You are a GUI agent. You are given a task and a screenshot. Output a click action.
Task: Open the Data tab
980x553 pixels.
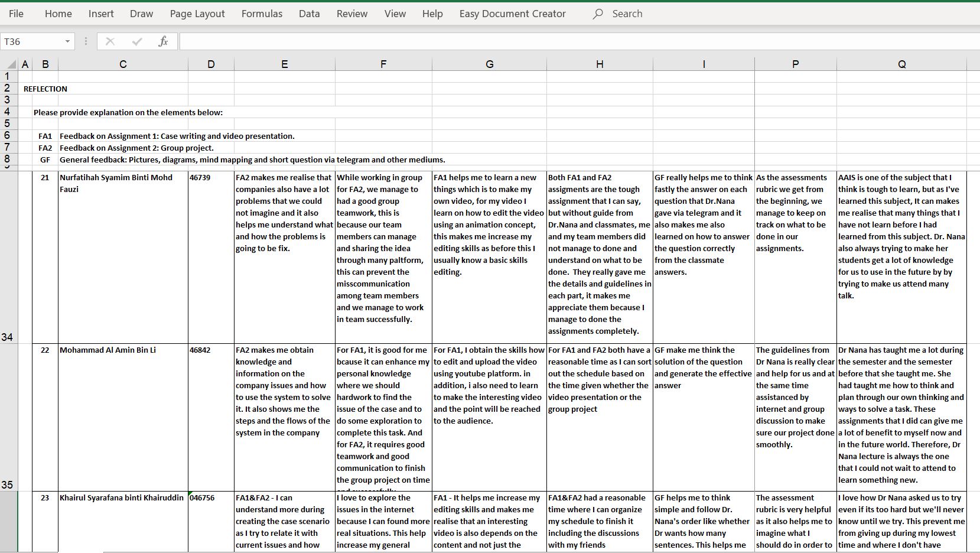click(x=309, y=14)
